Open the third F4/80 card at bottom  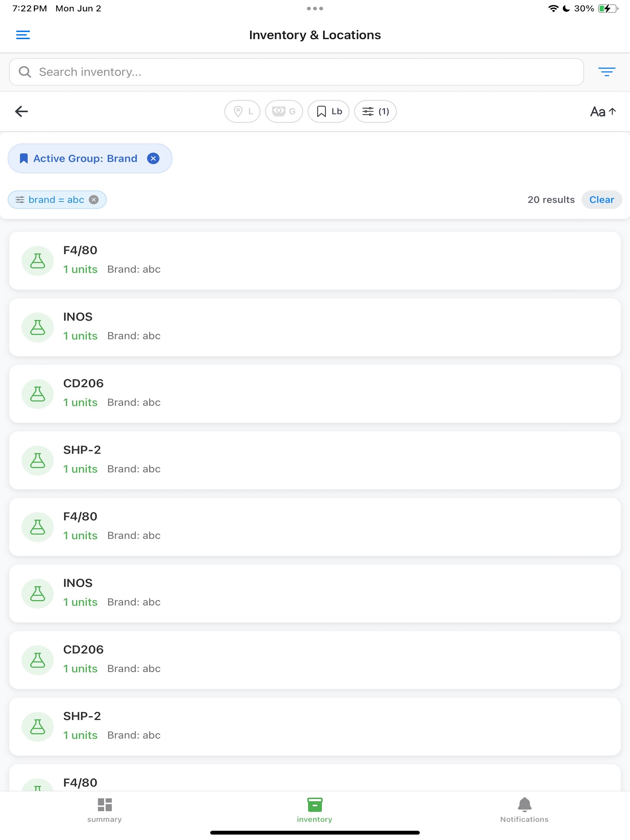pos(315,778)
